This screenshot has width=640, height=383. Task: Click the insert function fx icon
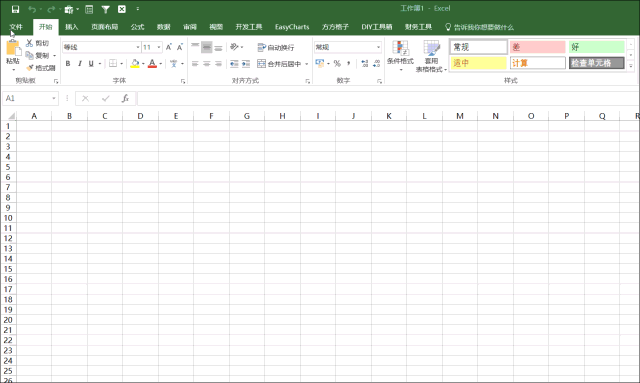pyautogui.click(x=125, y=98)
